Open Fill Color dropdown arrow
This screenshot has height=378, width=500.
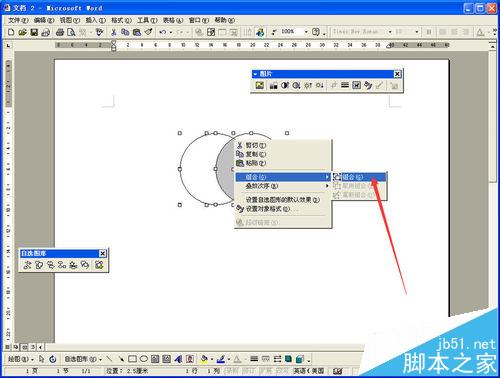pos(212,359)
